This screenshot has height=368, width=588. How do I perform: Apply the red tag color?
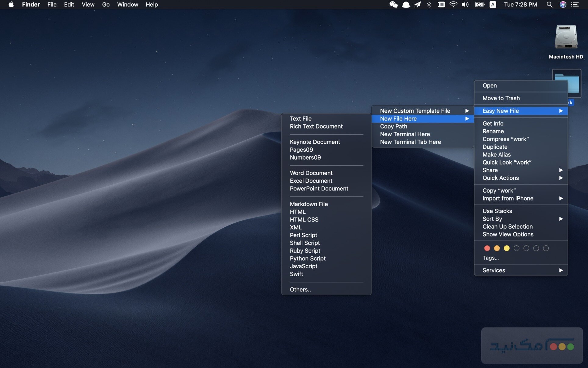tap(487, 248)
